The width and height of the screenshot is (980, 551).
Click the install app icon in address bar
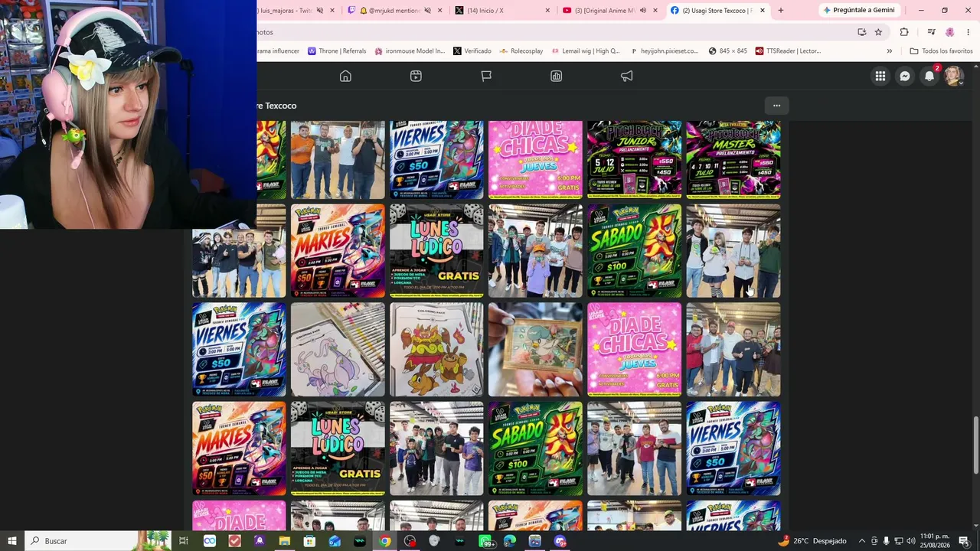point(862,32)
